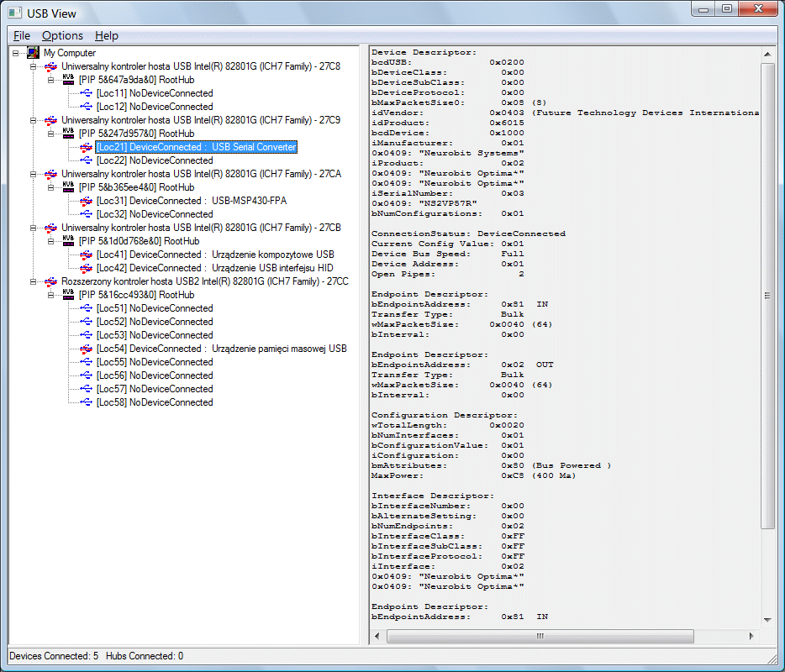Select the PIP 5&1d0d768e&0 RootHub entry
The width and height of the screenshot is (785, 672).
(x=140, y=241)
